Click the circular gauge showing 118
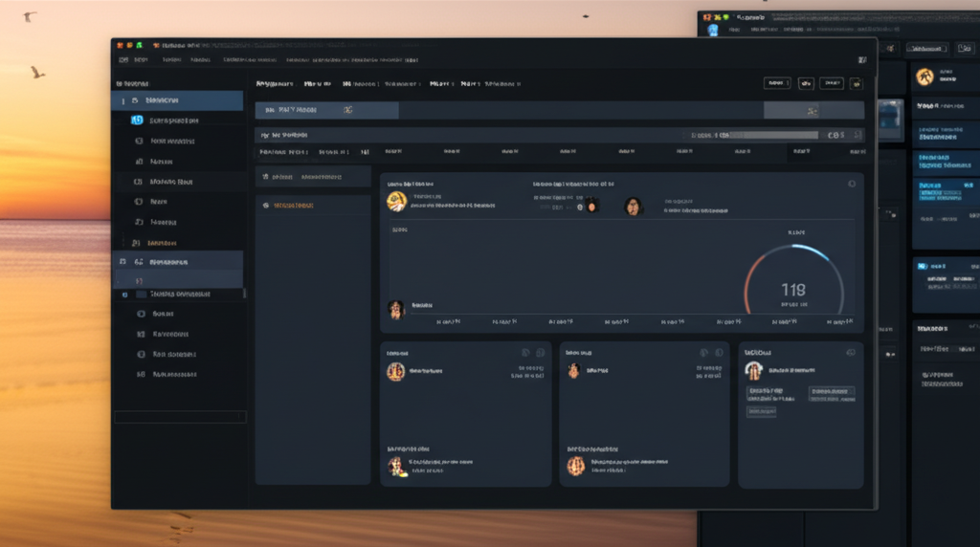980x547 pixels. coord(793,280)
